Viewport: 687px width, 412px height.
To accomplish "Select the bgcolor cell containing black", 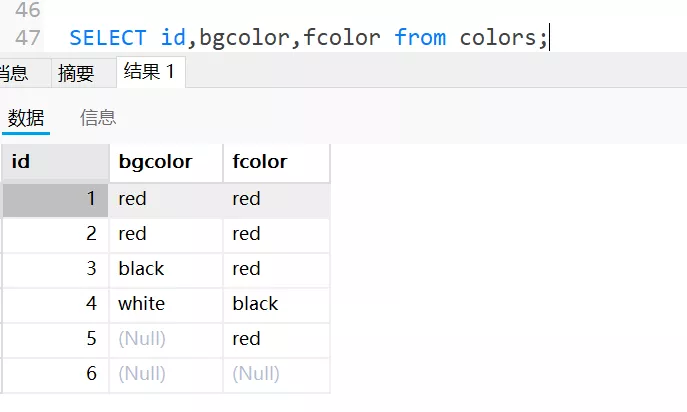I will tap(165, 269).
